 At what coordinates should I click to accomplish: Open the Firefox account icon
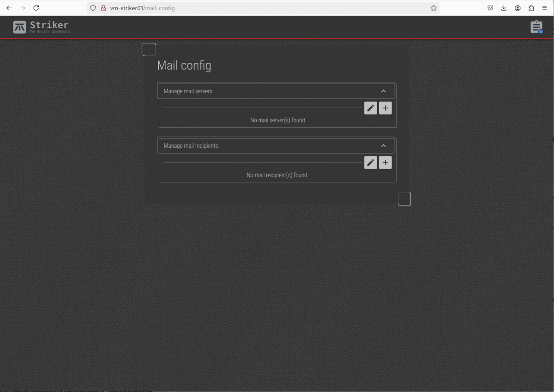[518, 8]
